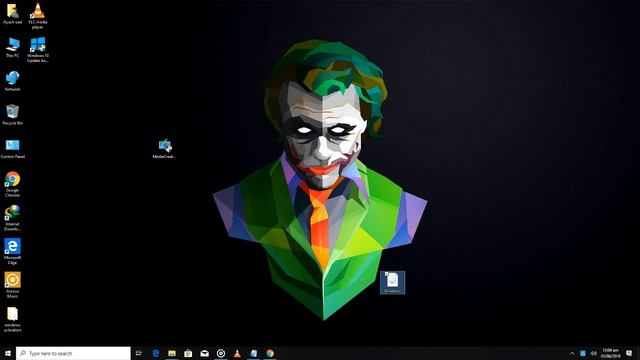Select the Microsoft Edge desktop shortcut
The image size is (640, 360).
coord(12,252)
